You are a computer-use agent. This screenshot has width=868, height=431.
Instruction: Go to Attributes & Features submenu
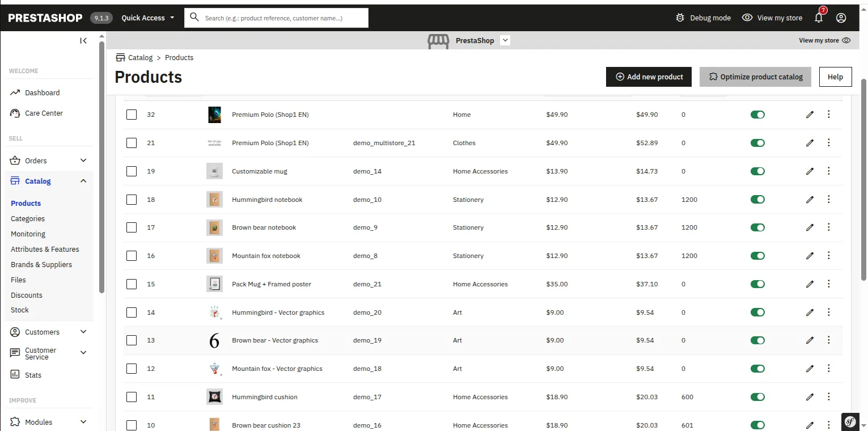(45, 249)
